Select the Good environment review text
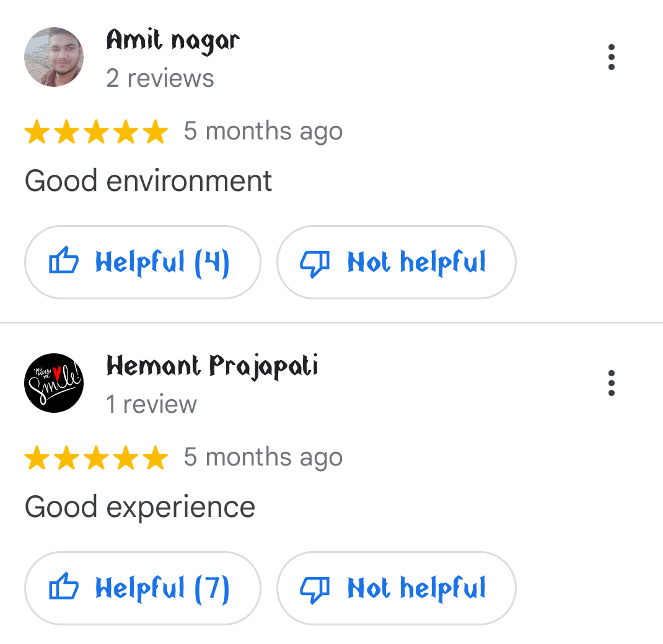This screenshot has height=644, width=663. (148, 181)
